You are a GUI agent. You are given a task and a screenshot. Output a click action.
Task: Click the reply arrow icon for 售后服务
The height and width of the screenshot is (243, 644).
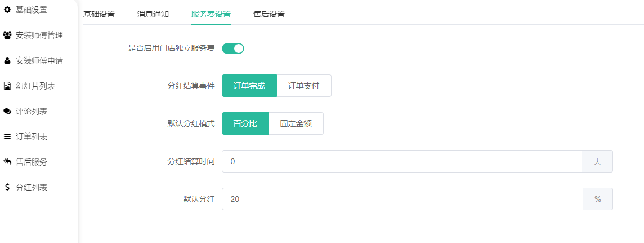pos(7,162)
